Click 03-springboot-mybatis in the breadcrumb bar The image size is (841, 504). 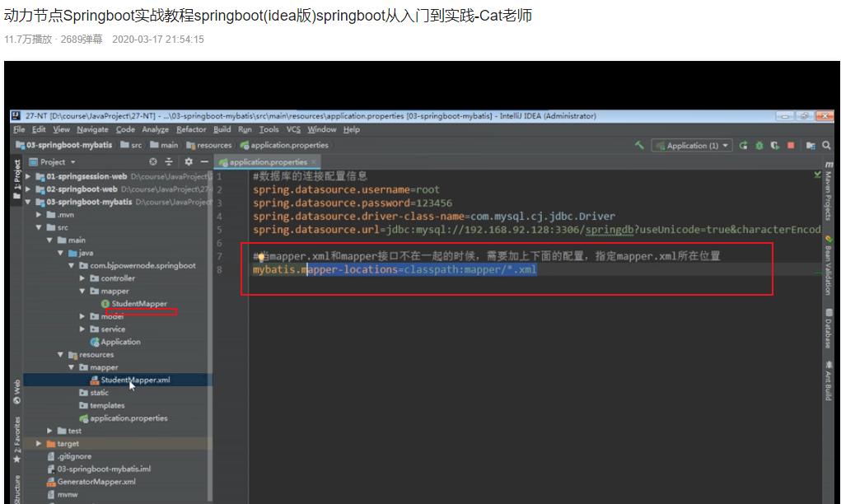tap(64, 145)
